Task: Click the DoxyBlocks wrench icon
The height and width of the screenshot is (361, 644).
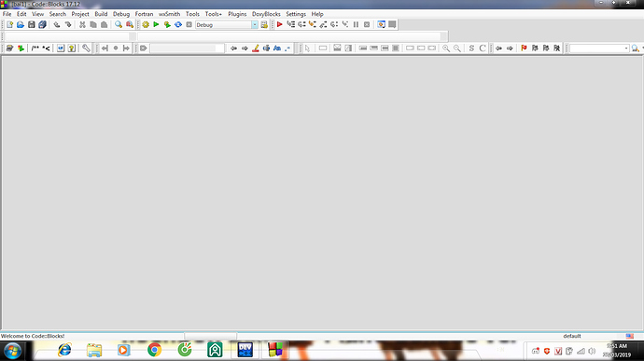Action: click(86, 49)
